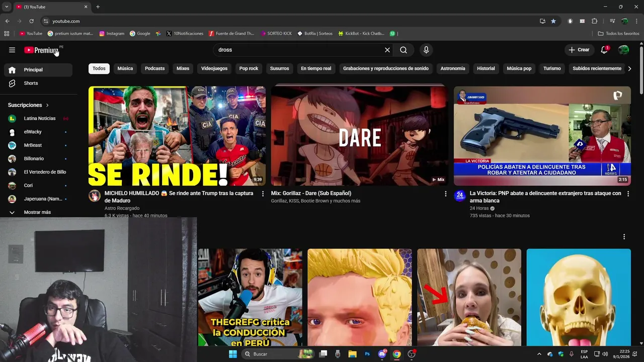The height and width of the screenshot is (362, 644).
Task: Open the Windows Start menu
Action: pos(232,354)
